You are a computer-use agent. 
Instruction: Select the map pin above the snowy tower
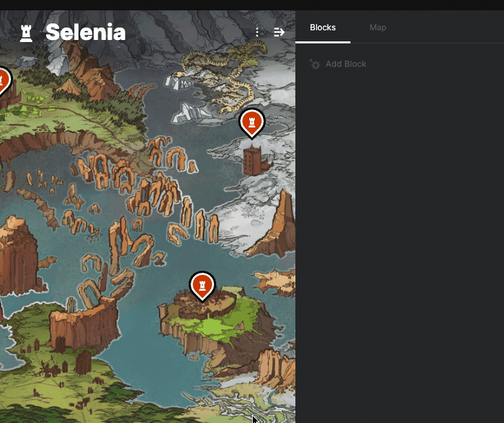[x=252, y=123]
